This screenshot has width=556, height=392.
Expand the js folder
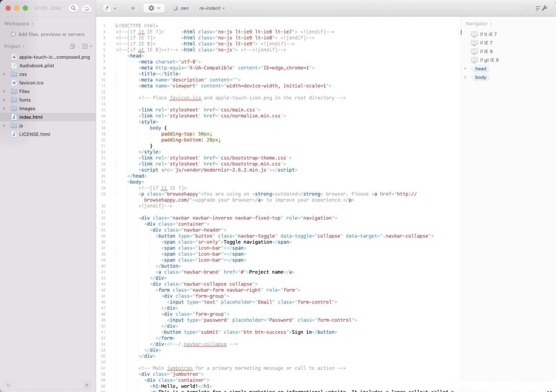point(4,125)
